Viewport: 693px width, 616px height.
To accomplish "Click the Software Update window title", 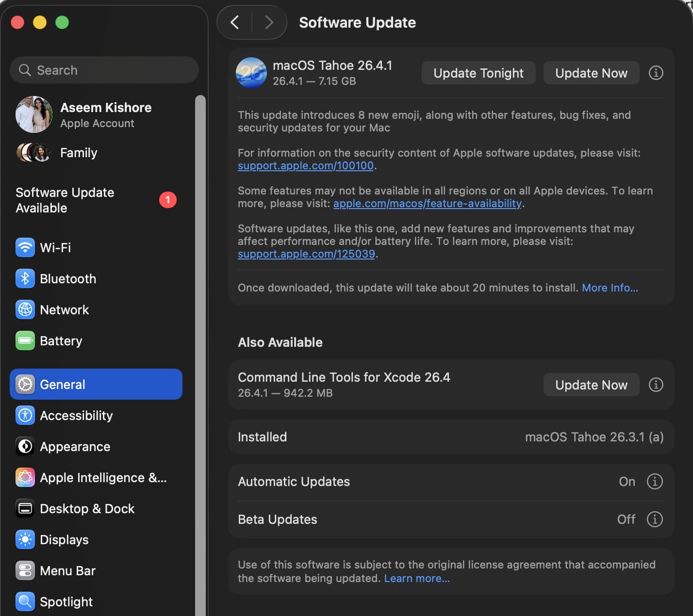I will point(357,22).
